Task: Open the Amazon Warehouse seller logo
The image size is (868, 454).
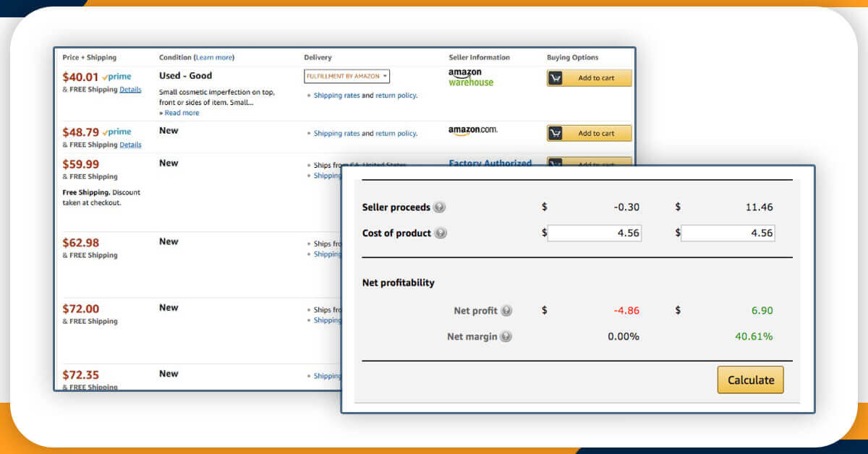Action: point(470,77)
